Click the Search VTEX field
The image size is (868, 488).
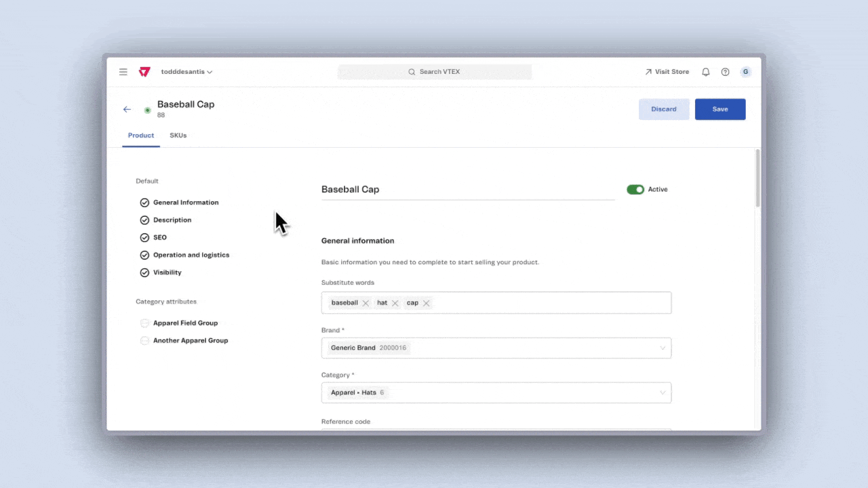pyautogui.click(x=435, y=72)
